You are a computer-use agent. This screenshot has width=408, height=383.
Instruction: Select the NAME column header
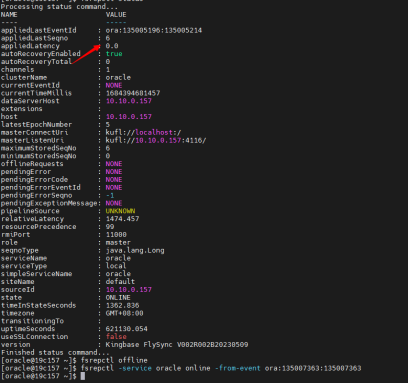pos(9,15)
